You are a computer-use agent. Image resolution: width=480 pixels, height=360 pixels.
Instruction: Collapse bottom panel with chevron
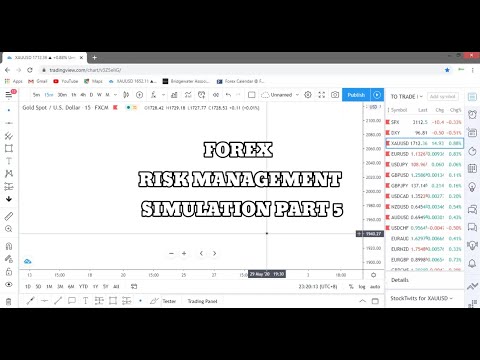362,301
